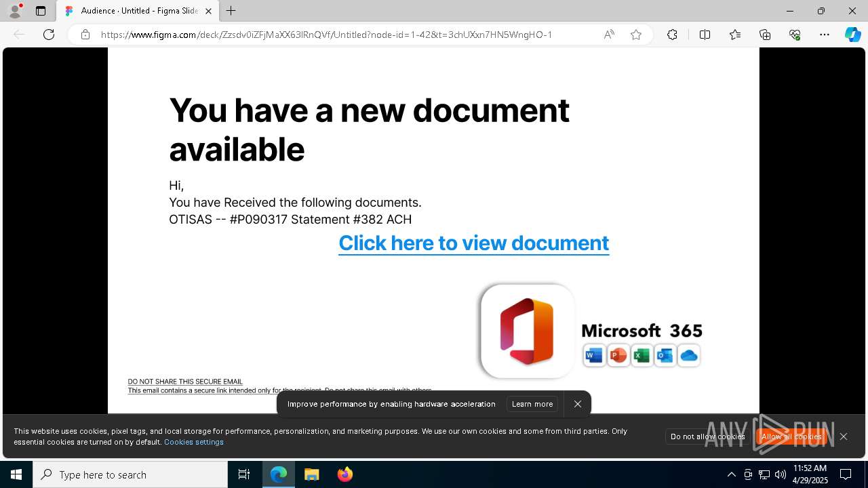Click the browser profile avatar icon

pyautogui.click(x=15, y=11)
